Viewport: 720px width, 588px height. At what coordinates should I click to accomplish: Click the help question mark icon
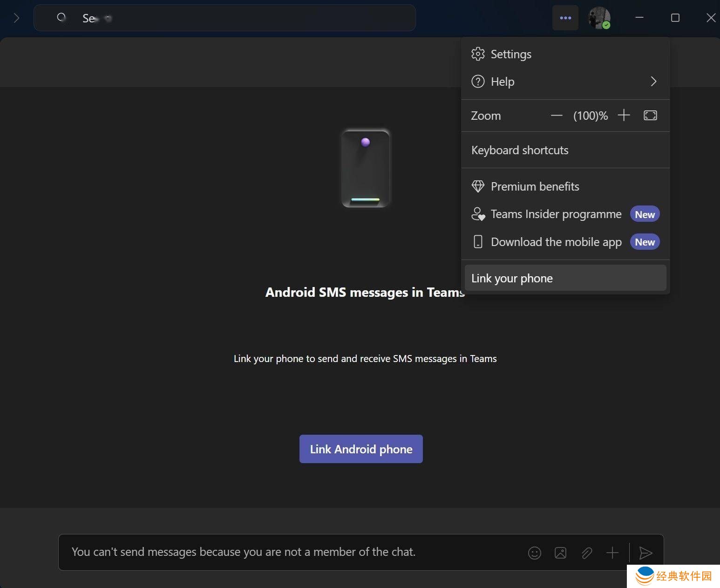(x=478, y=82)
